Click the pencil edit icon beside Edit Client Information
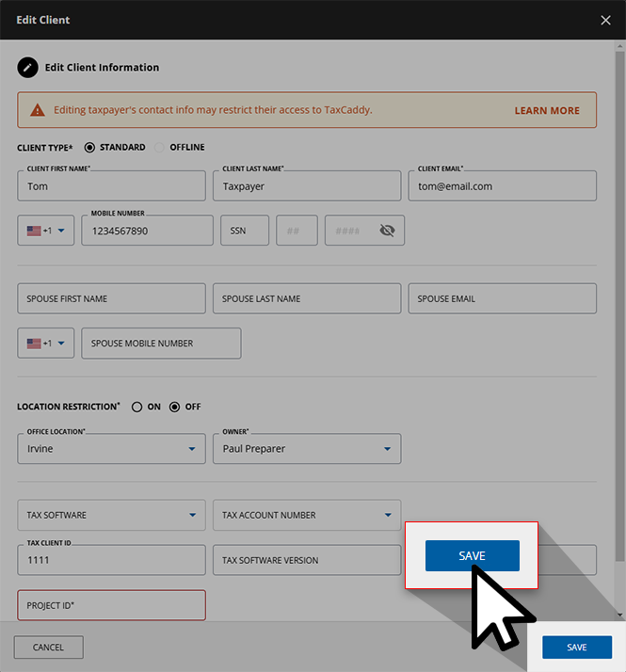The height and width of the screenshot is (672, 626). (28, 67)
